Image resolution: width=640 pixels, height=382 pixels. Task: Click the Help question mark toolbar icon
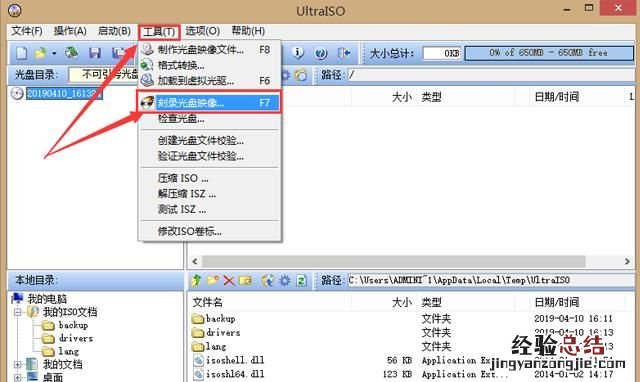tap(321, 53)
